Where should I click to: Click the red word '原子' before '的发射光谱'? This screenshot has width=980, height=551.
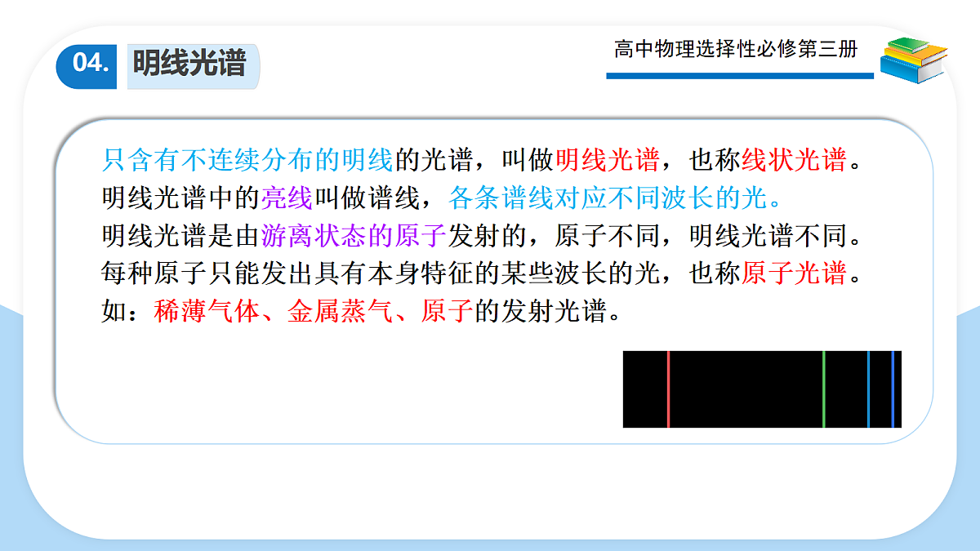pyautogui.click(x=447, y=312)
